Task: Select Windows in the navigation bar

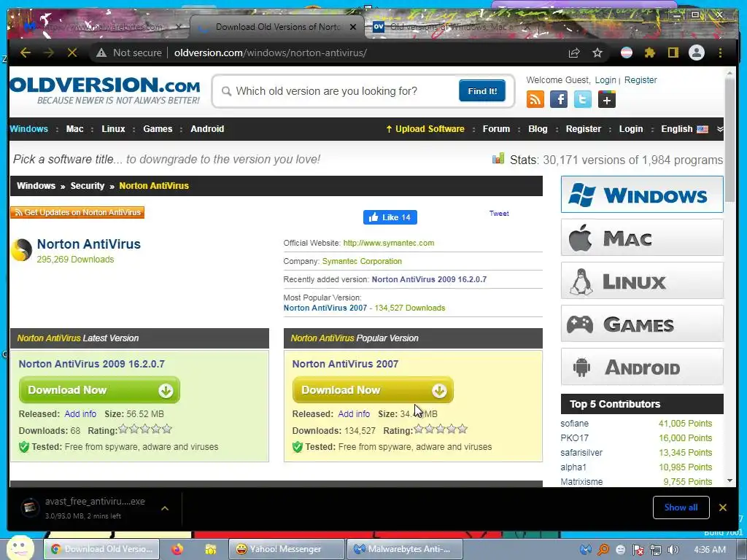Action: [28, 129]
